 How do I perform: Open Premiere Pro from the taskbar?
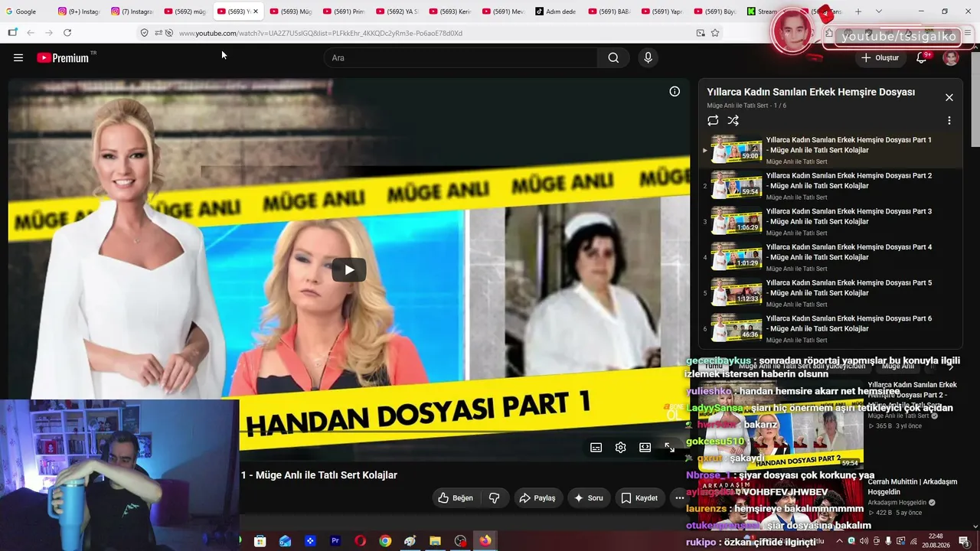coord(335,541)
